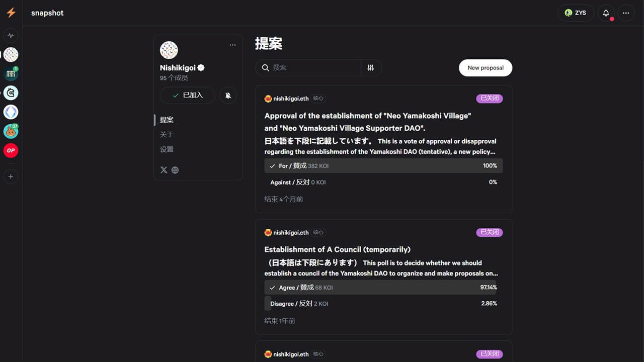Viewport: 644px width, 362px height.
Task: Open the red OP space in sidebar
Action: click(11, 150)
